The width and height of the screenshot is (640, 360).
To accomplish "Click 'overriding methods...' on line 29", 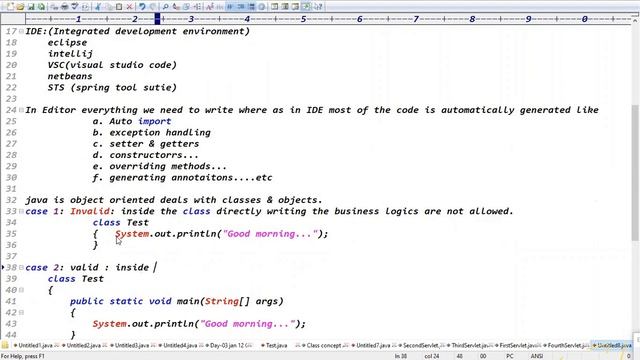I will click(x=168, y=167).
